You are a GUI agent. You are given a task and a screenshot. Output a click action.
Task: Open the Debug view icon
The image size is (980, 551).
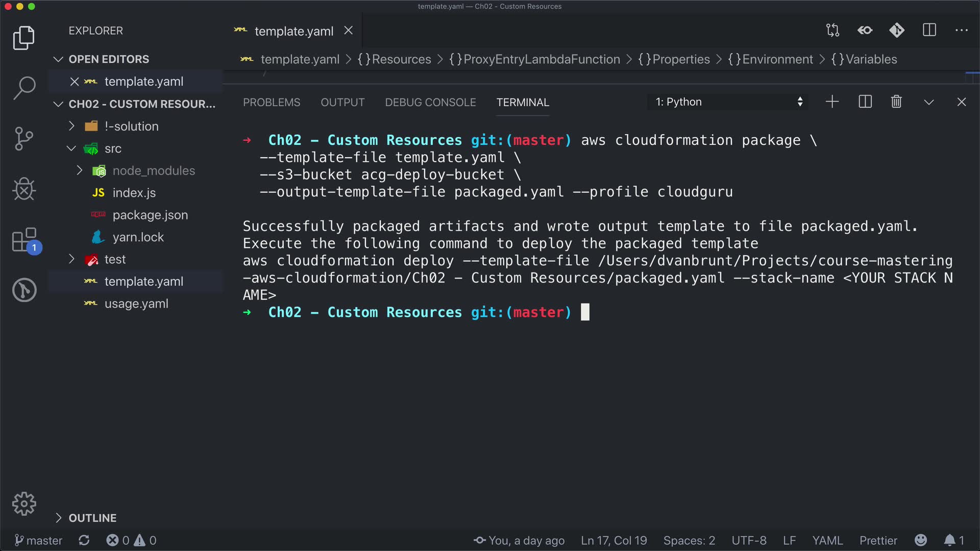pos(24,189)
